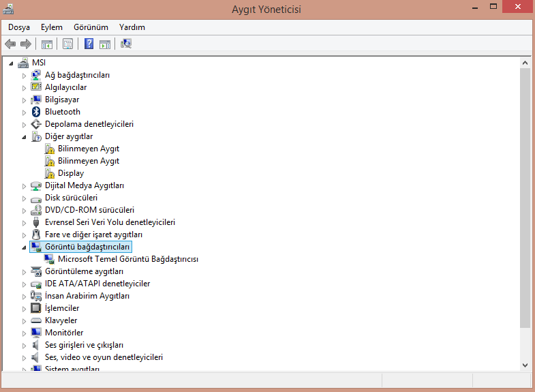Image resolution: width=535 pixels, height=392 pixels.
Task: Open the Dosya menu
Action: pos(19,27)
